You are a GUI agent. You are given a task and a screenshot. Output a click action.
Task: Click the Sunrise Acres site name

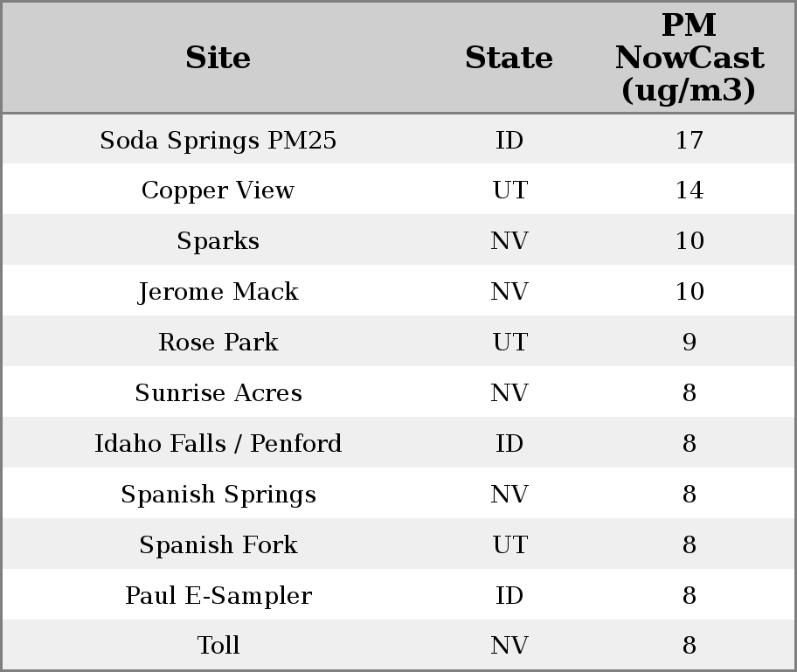(218, 393)
